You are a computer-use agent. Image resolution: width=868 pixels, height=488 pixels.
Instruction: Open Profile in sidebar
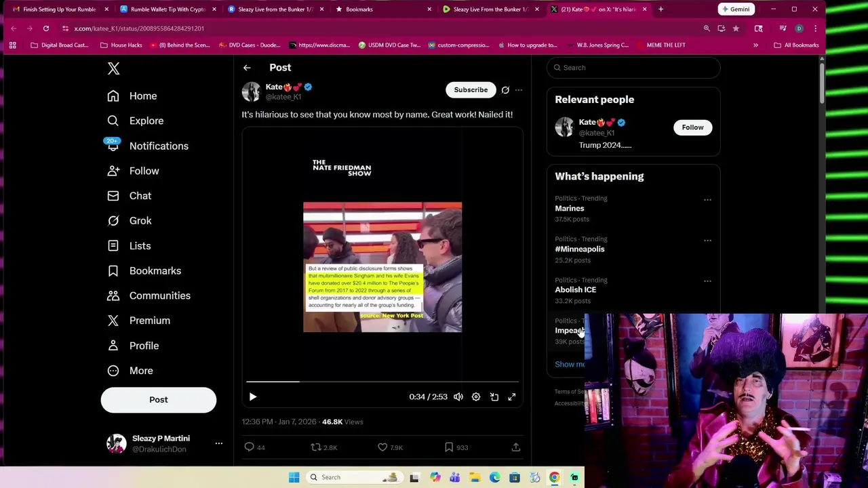(134, 346)
